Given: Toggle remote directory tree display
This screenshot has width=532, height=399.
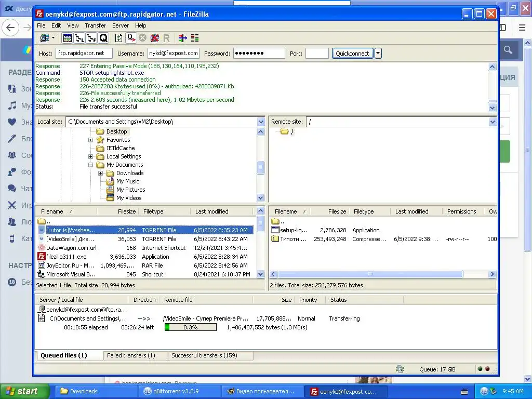Looking at the screenshot, I should (91, 38).
